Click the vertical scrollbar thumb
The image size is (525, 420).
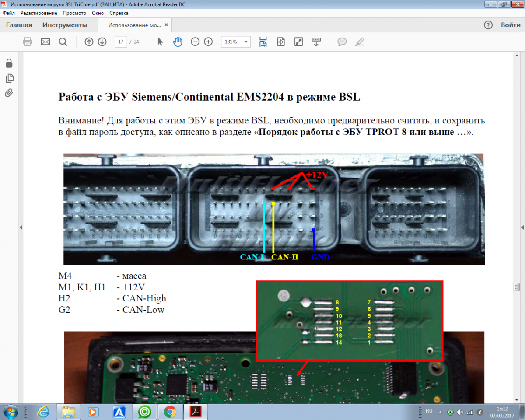click(516, 287)
